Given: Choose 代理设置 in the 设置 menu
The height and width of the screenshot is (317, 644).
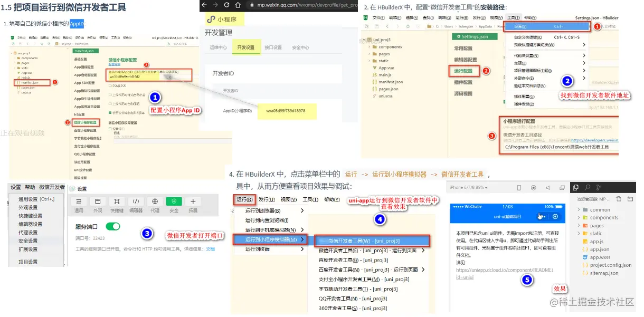Looking at the screenshot, I should click(28, 232).
